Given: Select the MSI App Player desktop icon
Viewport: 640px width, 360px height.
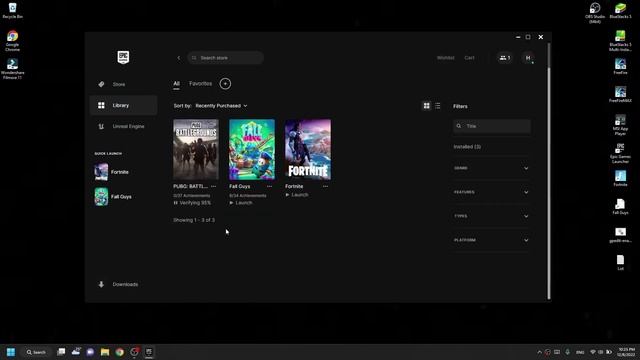Looking at the screenshot, I should [620, 125].
